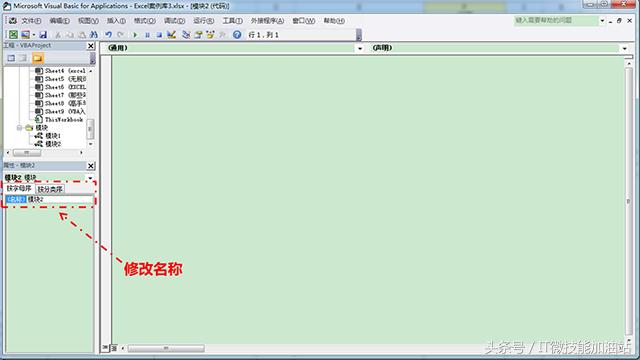Viewport: 640px width, 360px height.
Task: Click code window horizontal scrollbar thumb
Action: (x=166, y=348)
